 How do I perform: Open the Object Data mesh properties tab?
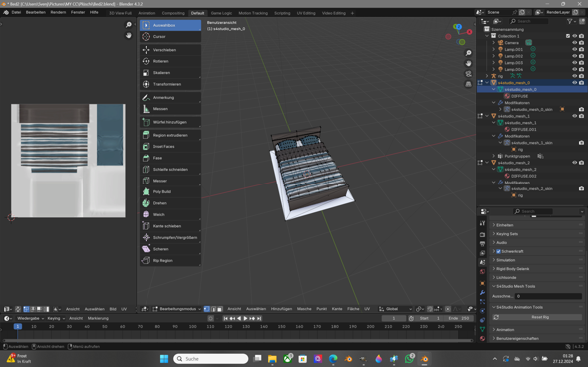(x=482, y=329)
